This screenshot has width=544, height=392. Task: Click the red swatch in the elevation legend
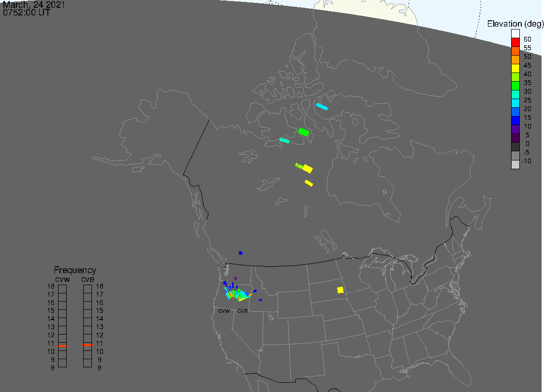515,42
